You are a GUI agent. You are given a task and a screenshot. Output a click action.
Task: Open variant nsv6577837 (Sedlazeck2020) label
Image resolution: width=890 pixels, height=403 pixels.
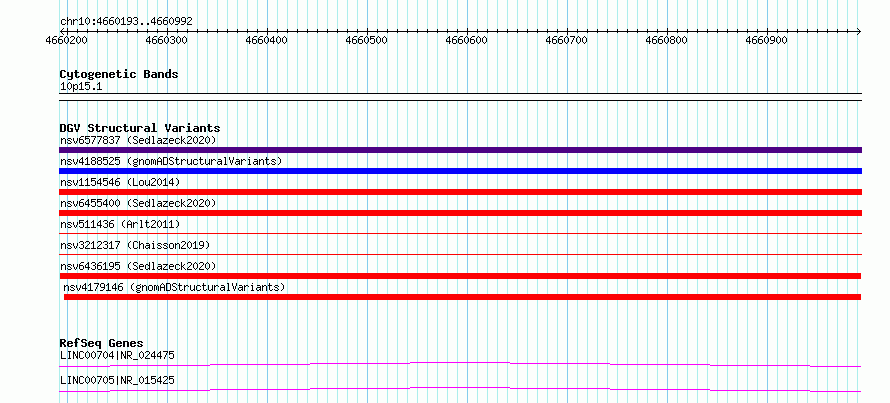click(138, 140)
